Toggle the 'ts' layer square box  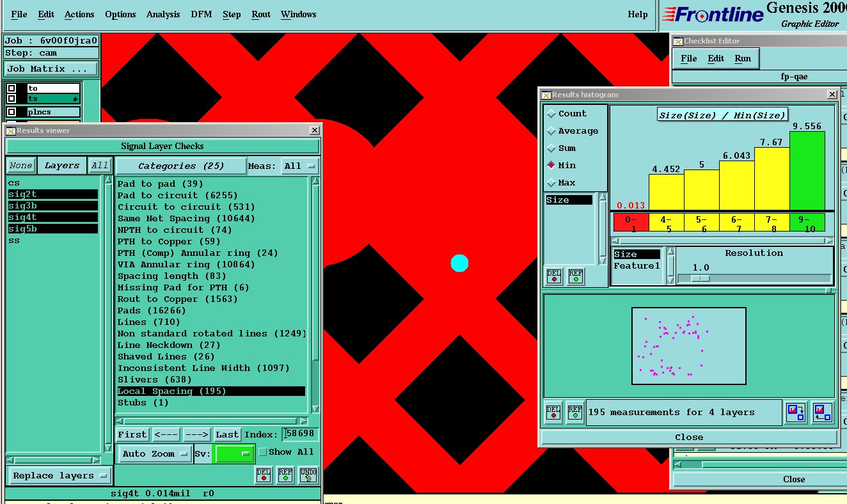[x=12, y=98]
